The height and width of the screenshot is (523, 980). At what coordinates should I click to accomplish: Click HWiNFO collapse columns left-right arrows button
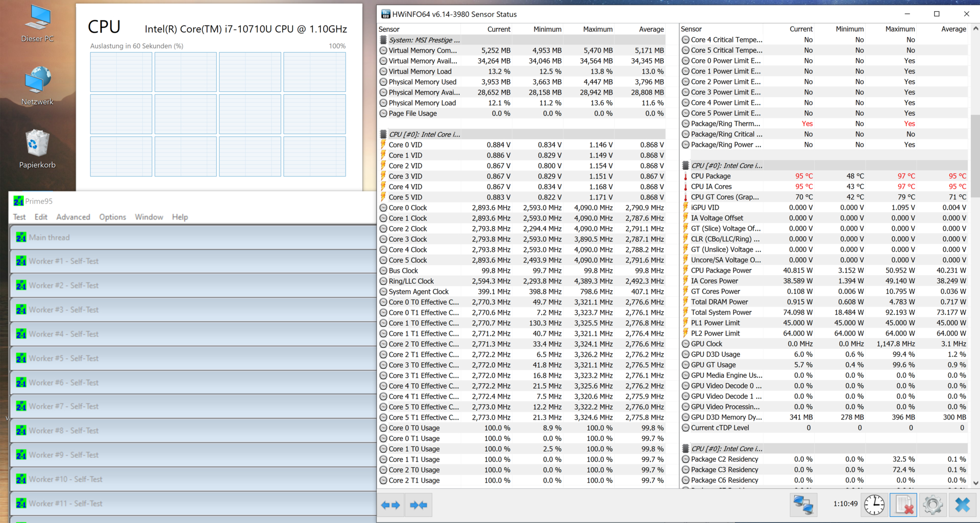390,505
